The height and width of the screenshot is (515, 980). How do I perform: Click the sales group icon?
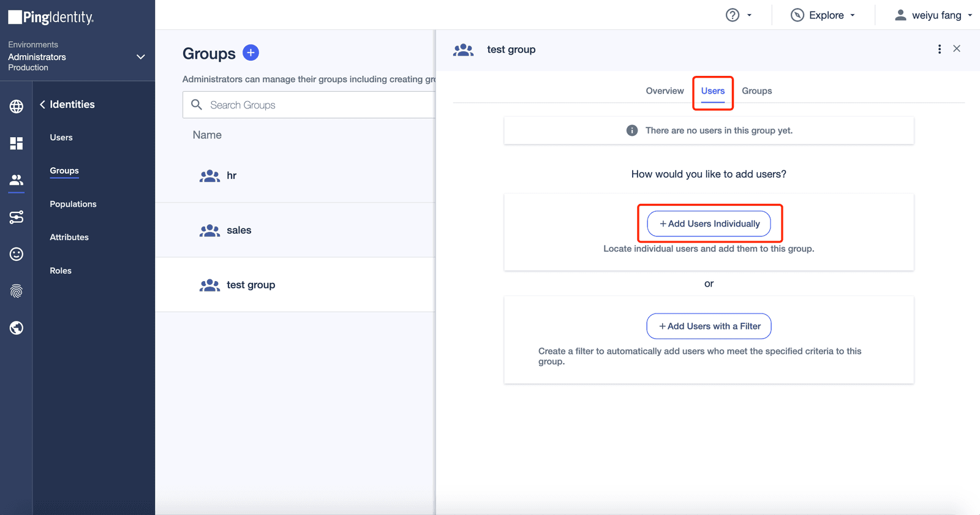pyautogui.click(x=209, y=230)
